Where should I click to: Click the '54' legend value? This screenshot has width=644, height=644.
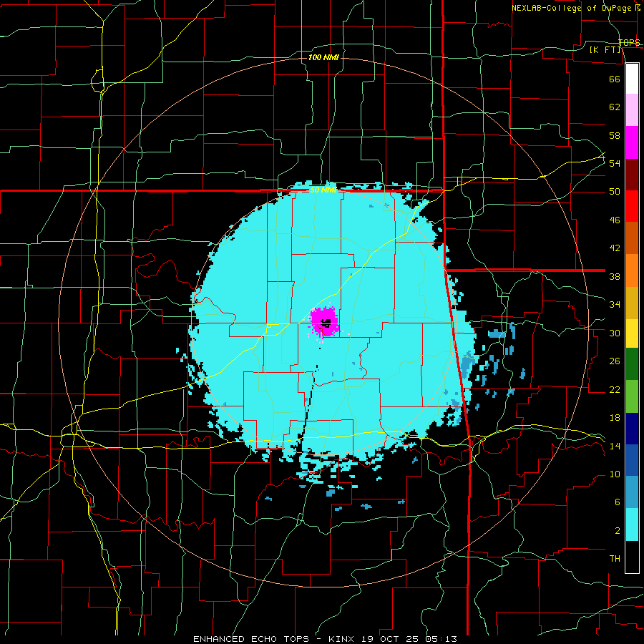[615, 163]
